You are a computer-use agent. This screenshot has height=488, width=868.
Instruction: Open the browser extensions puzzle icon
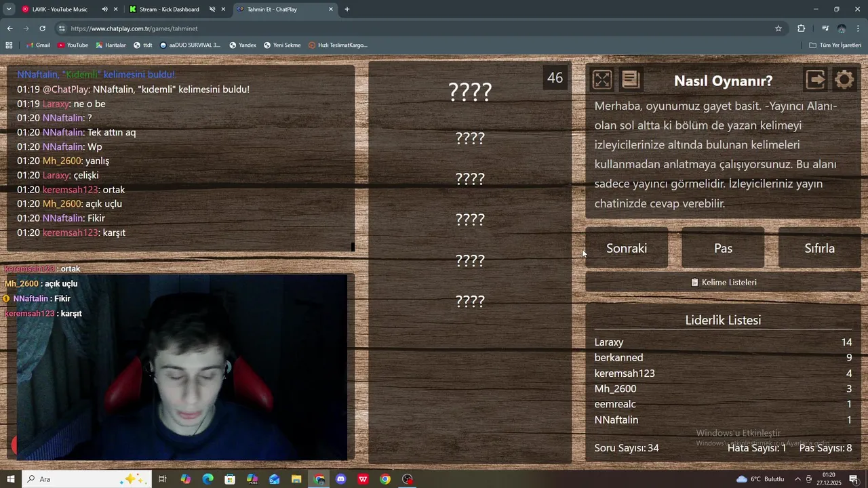(x=802, y=28)
